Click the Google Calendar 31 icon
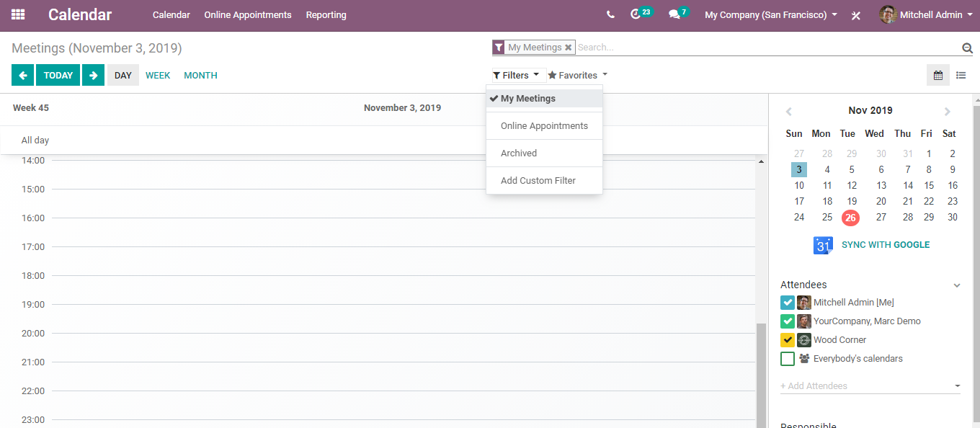The width and height of the screenshot is (980, 428). coord(823,245)
